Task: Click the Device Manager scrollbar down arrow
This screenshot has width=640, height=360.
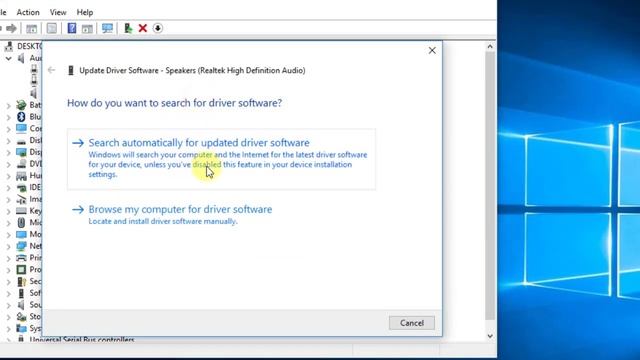Action: (490, 336)
